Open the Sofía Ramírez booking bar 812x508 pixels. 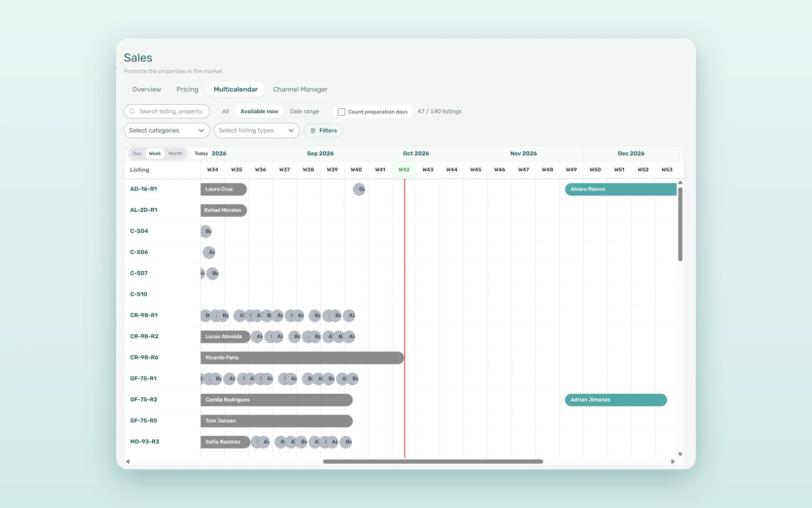[x=225, y=442]
